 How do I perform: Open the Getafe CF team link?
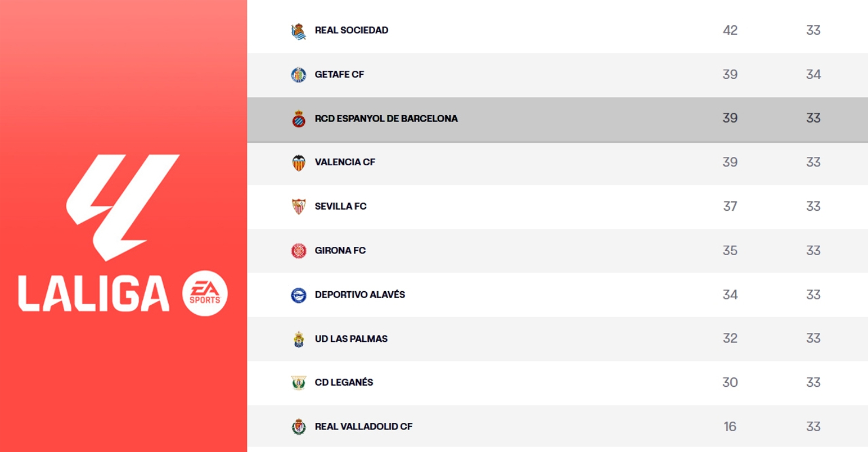click(x=339, y=74)
